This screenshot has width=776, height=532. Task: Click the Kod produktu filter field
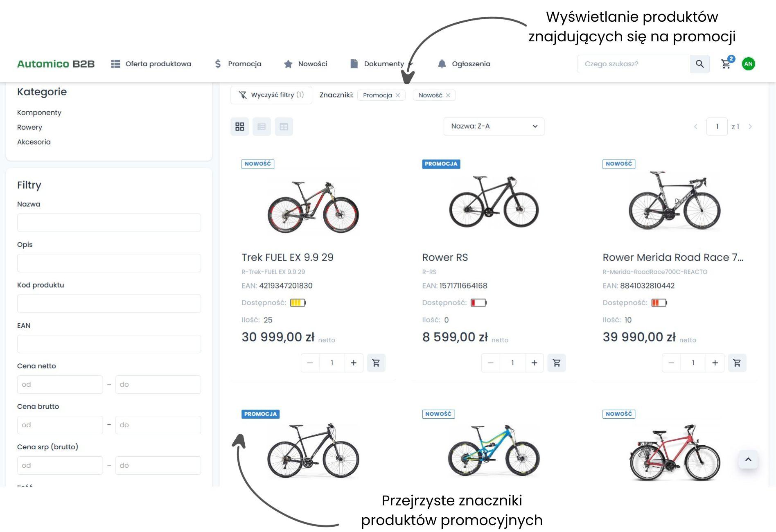click(109, 304)
